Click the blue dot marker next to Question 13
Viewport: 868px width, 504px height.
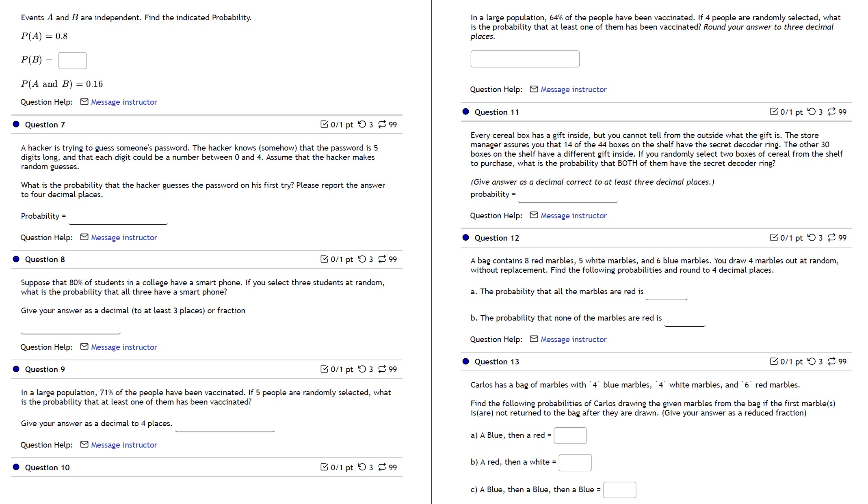coord(465,361)
